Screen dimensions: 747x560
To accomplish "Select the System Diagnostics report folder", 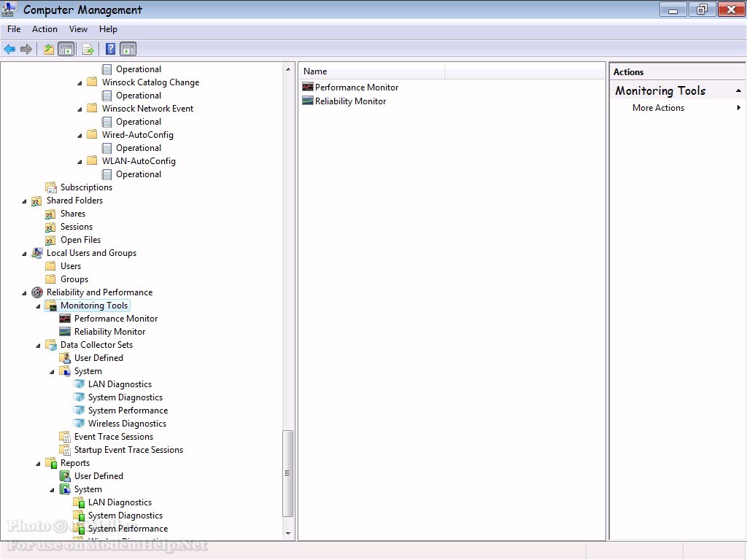I will [125, 516].
